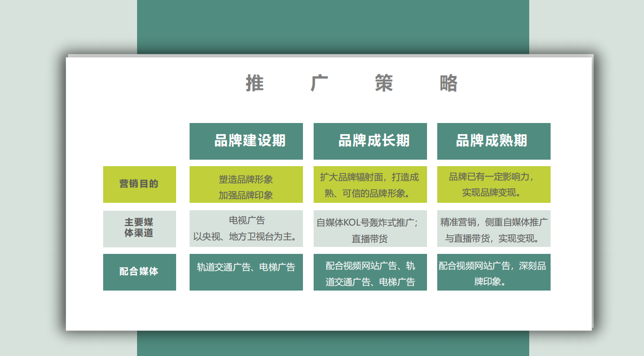Select the 品牌已有一定影响力 text box
The height and width of the screenshot is (356, 644).
(493, 185)
